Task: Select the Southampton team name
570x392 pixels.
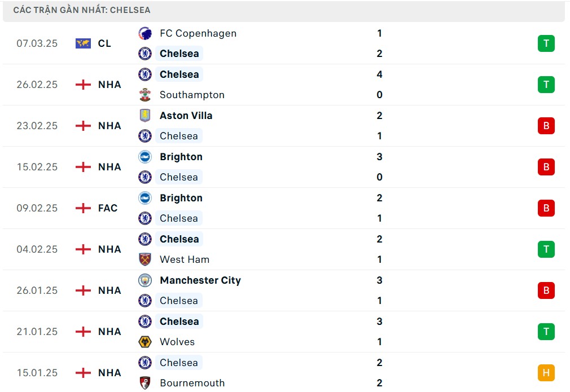Action: tap(192, 95)
